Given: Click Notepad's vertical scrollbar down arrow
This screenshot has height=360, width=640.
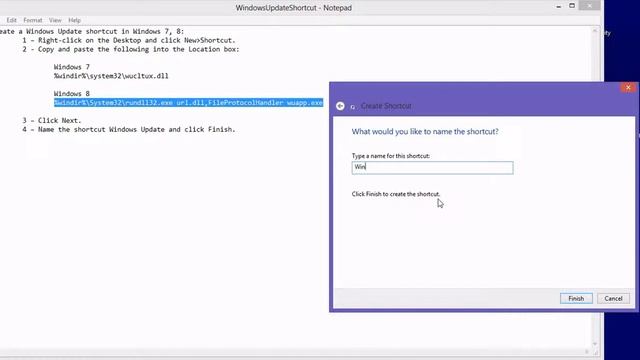Looking at the screenshot, I should click(x=595, y=344).
